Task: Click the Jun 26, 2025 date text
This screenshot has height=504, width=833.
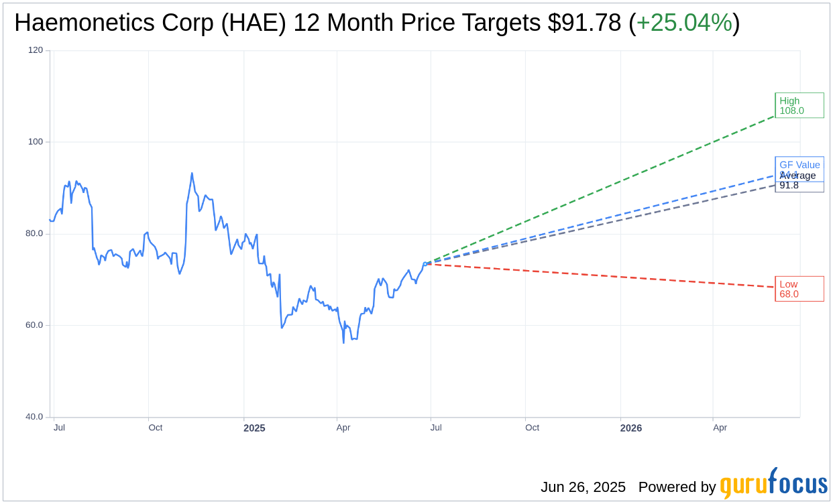Action: (583, 487)
